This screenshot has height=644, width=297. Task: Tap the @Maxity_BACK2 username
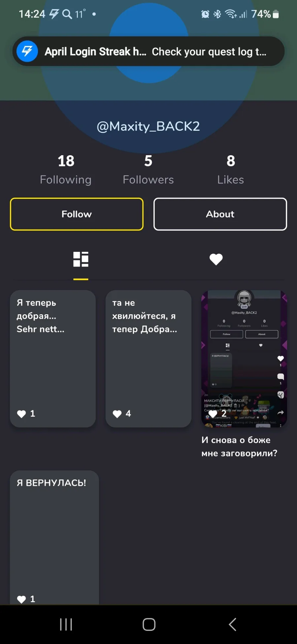148,126
